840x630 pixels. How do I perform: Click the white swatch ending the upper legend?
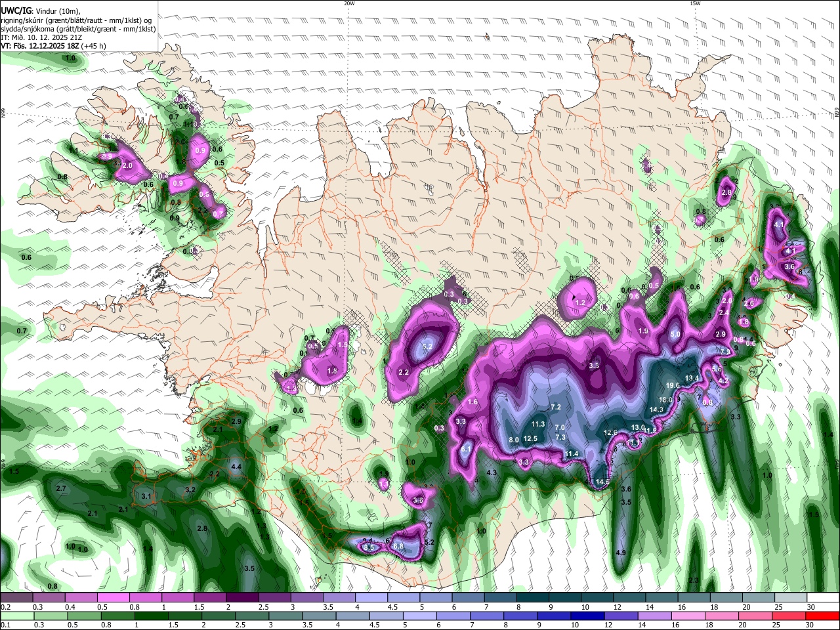[822, 598]
